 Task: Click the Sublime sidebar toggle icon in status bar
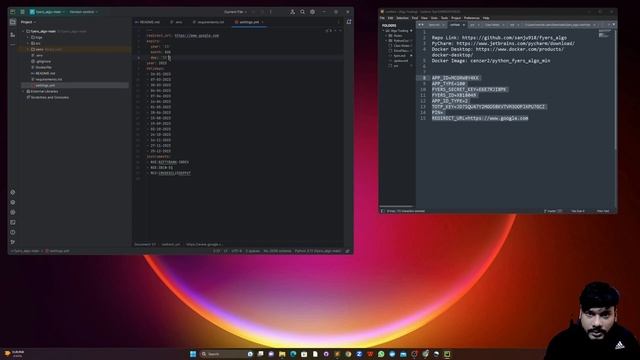click(382, 211)
